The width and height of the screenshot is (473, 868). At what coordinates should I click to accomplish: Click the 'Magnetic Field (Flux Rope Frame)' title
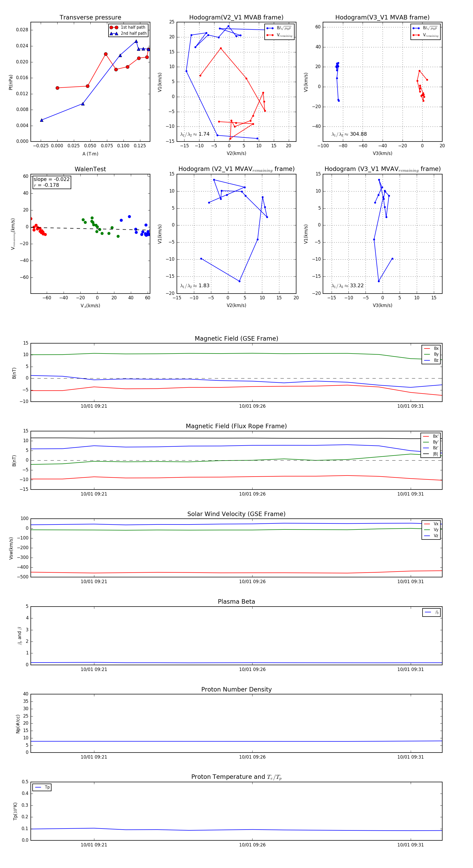click(236, 426)
